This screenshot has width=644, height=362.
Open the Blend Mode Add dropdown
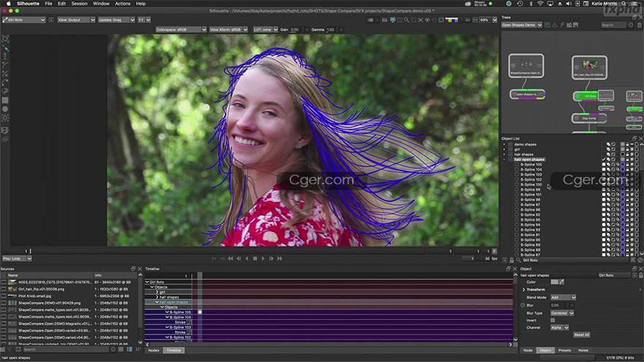563,297
